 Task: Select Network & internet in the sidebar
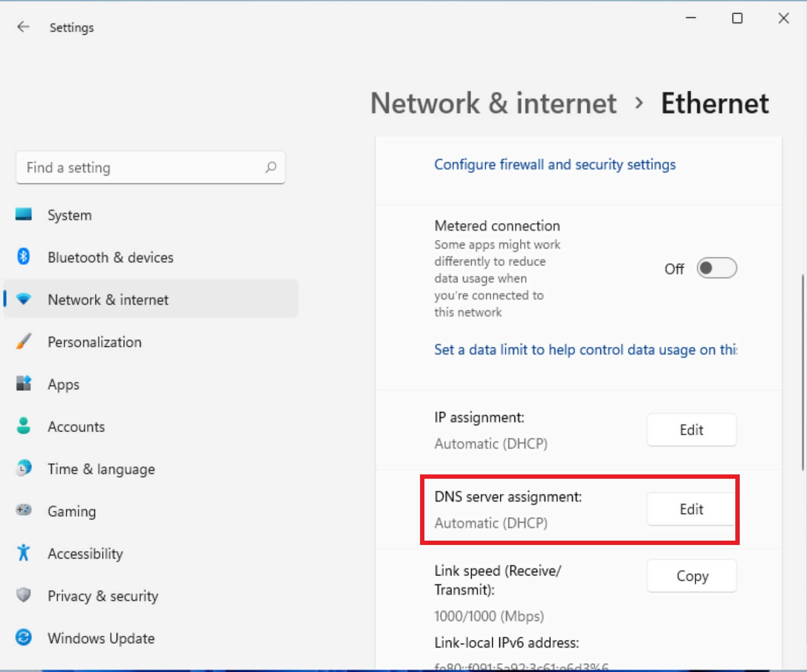click(107, 299)
